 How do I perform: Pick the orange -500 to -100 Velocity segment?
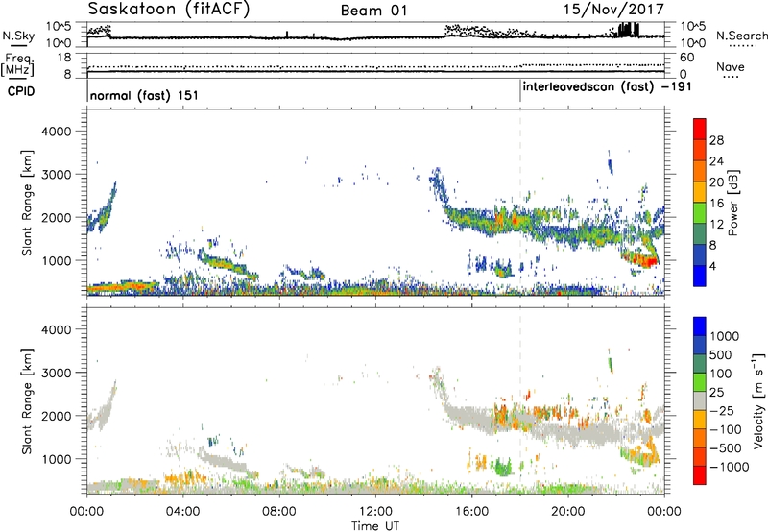700,438
